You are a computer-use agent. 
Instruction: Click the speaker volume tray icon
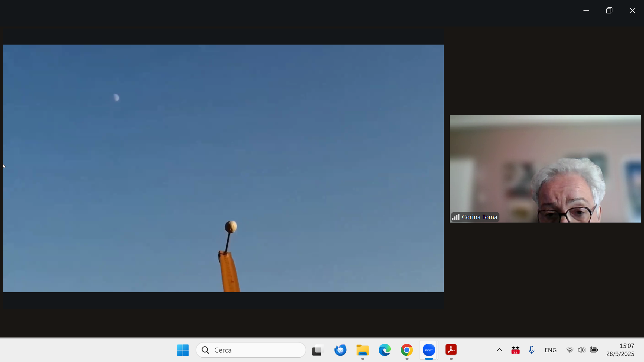click(x=581, y=350)
